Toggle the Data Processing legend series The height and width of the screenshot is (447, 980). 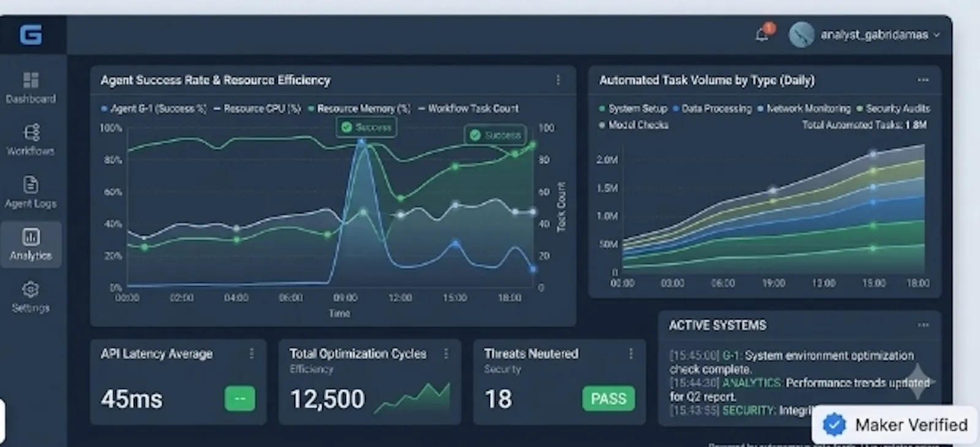click(x=712, y=109)
